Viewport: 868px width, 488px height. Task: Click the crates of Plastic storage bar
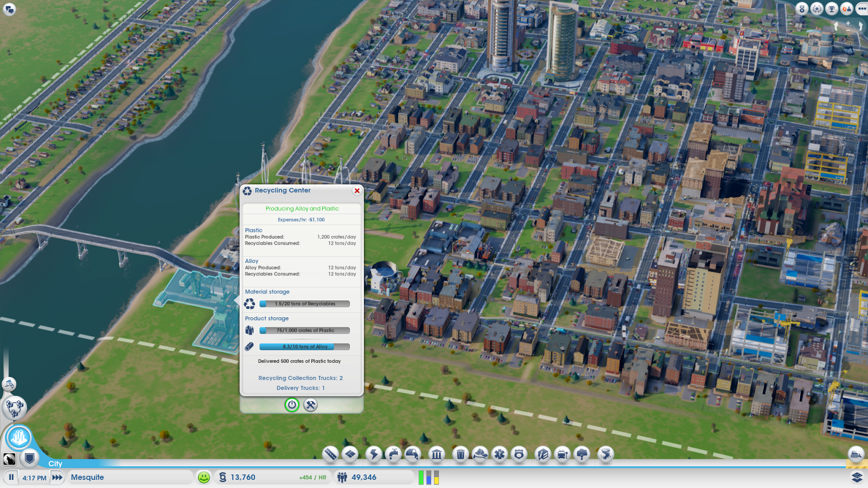coord(305,330)
